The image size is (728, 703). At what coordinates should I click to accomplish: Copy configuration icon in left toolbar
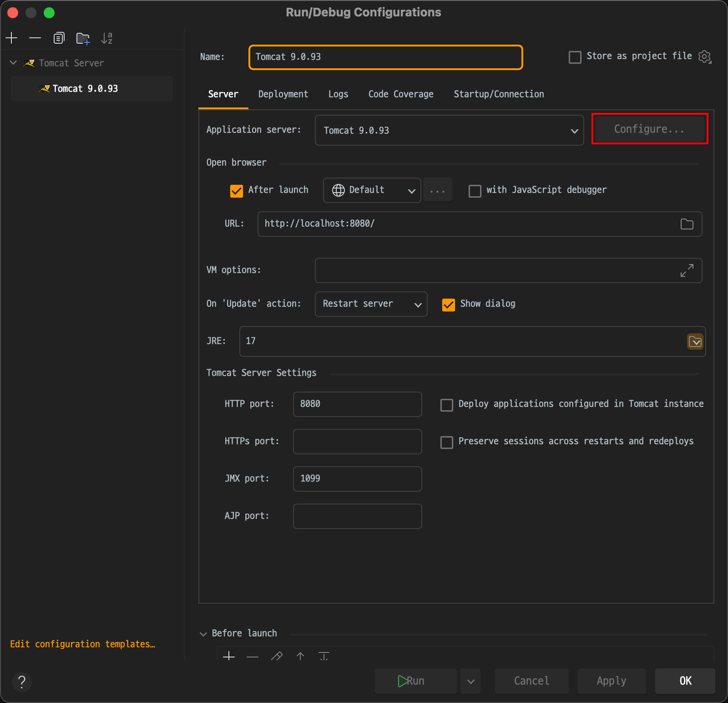(59, 38)
